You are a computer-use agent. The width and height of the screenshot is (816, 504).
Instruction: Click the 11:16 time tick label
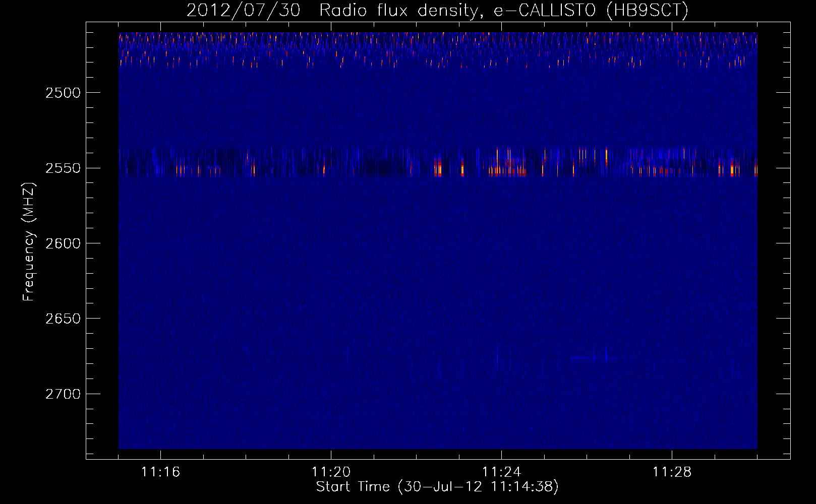pos(160,472)
